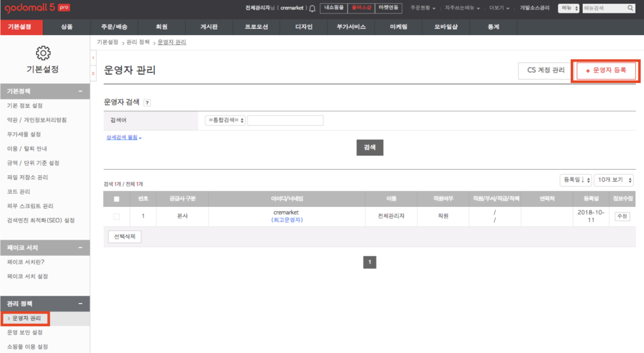Click the 검색 button

point(370,148)
